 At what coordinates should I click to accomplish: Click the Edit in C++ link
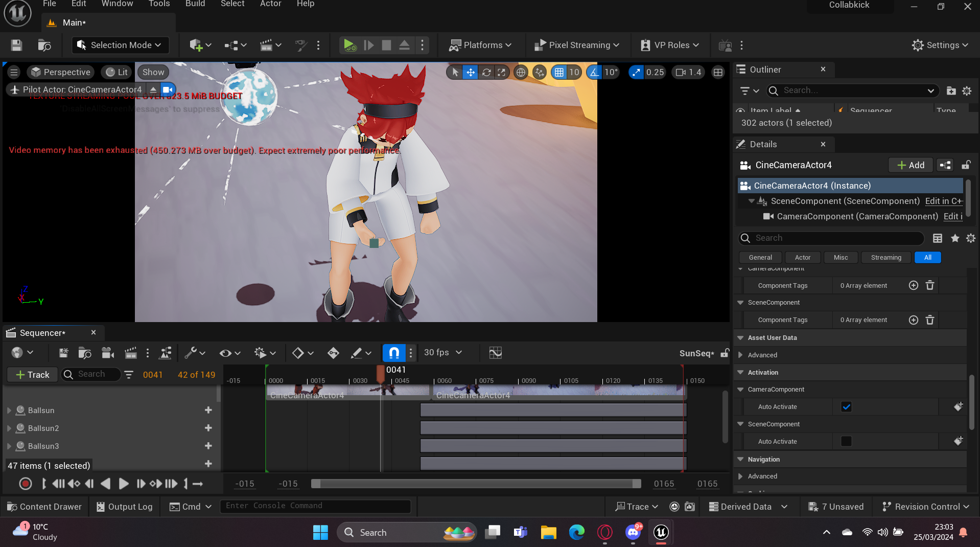tap(944, 201)
